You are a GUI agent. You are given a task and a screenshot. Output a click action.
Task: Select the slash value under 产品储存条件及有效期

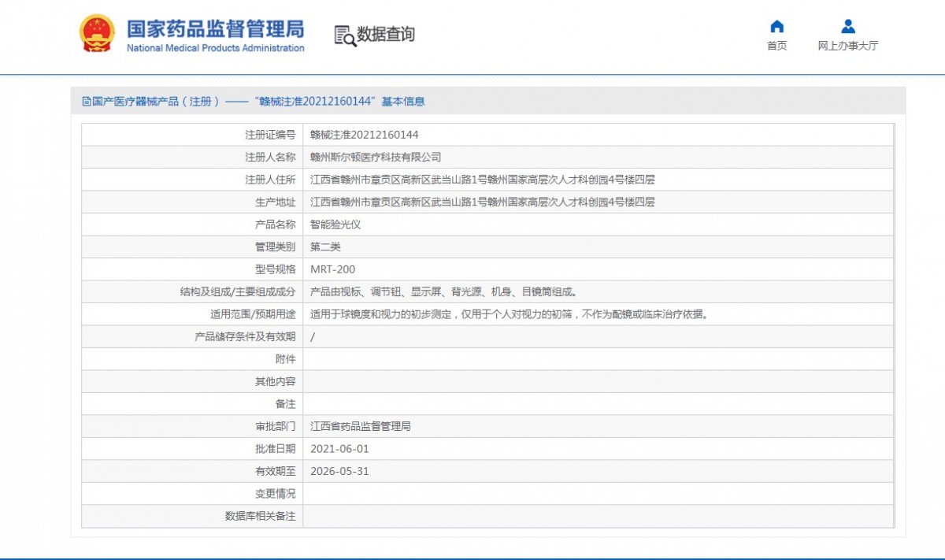point(313,337)
